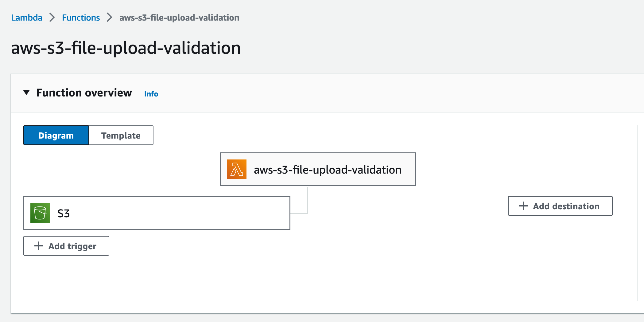Image resolution: width=644 pixels, height=322 pixels.
Task: Click the chevron after Functions breadcrumb
Action: pyautogui.click(x=110, y=18)
